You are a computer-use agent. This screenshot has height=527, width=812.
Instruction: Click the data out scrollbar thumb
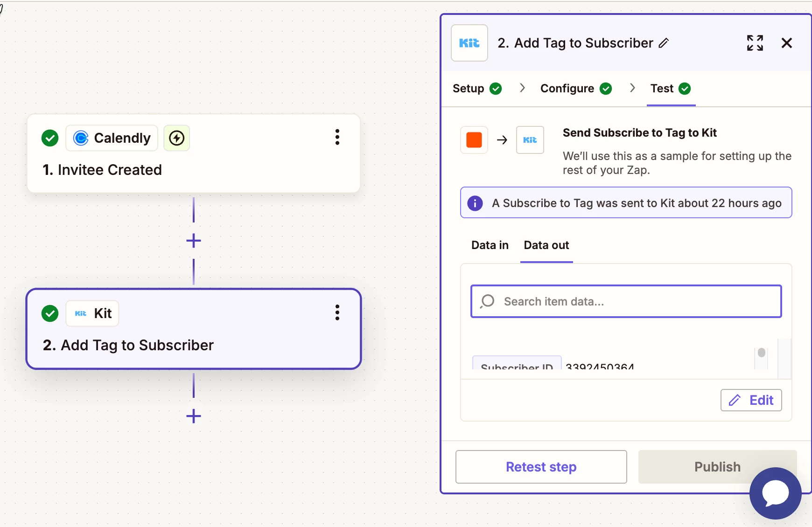(x=762, y=353)
